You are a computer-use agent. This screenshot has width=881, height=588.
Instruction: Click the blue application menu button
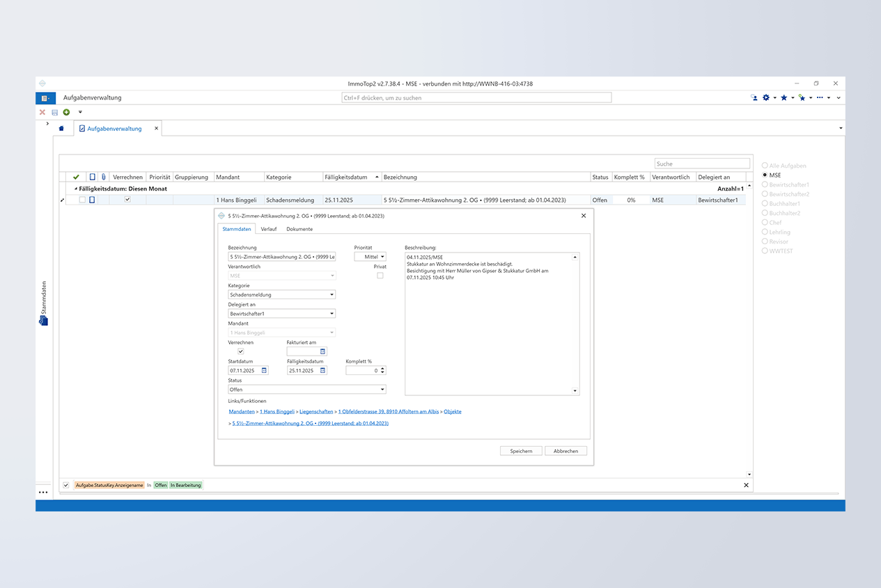pos(45,98)
